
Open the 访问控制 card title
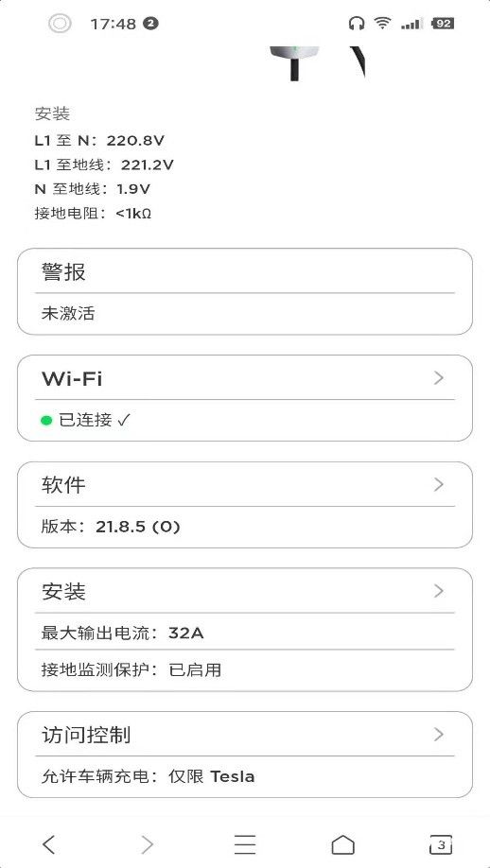tap(86, 735)
